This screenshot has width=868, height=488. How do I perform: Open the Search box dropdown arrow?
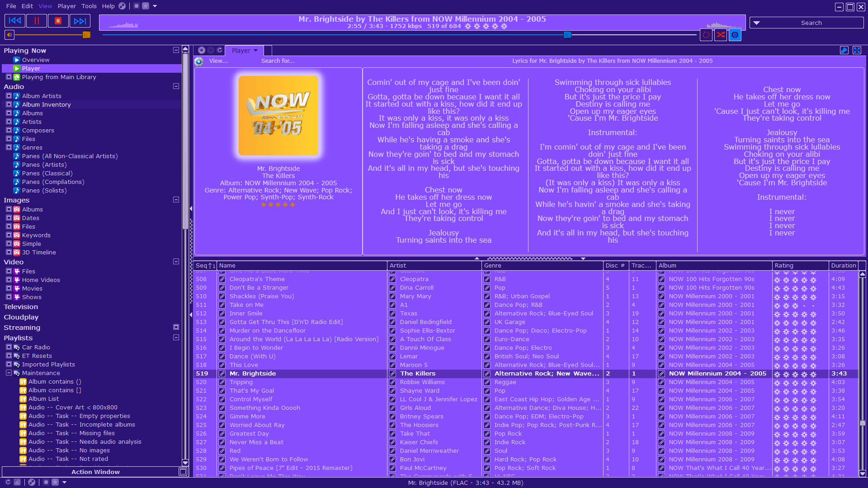[x=756, y=23]
